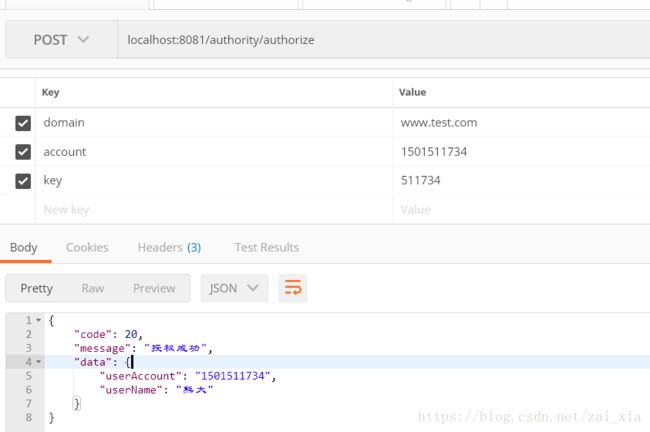This screenshot has height=432, width=650.
Task: Click the key named 'key' cell
Action: click(214, 180)
